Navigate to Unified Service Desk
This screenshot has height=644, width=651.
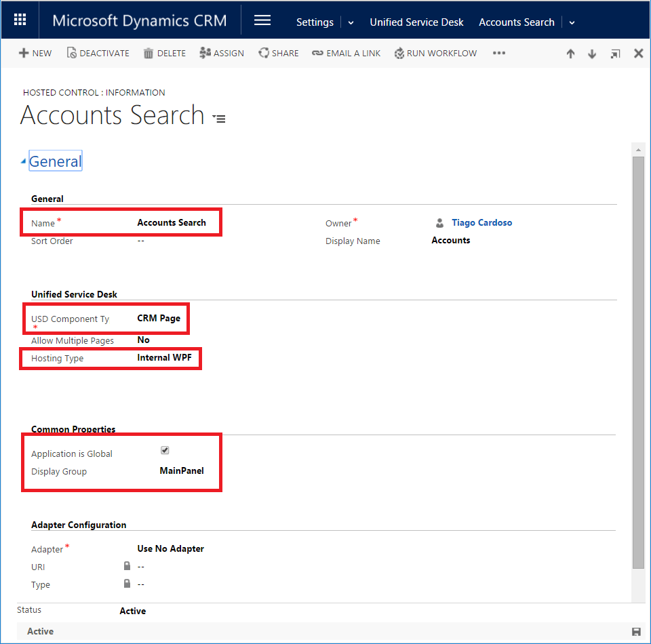click(x=416, y=22)
